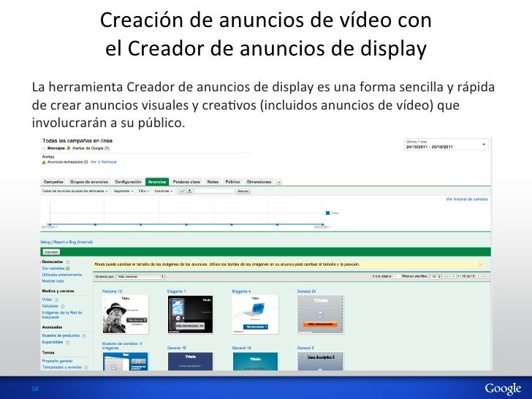This screenshot has height=399, width=532.
Task: Click the Con estrellas link
Action: point(53,268)
